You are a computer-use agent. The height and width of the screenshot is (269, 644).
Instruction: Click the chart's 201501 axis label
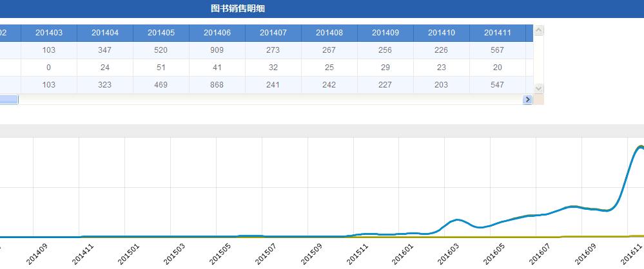point(129,254)
